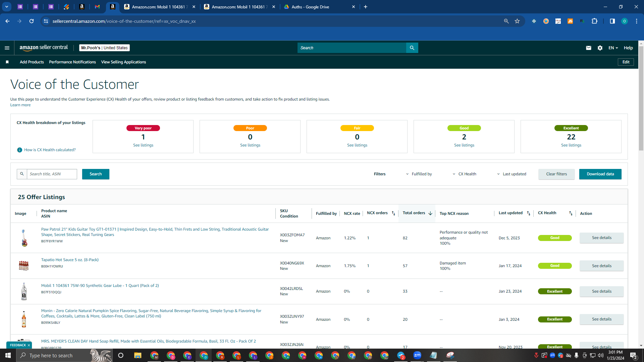Open View Selling Applications menu item

pyautogui.click(x=123, y=62)
